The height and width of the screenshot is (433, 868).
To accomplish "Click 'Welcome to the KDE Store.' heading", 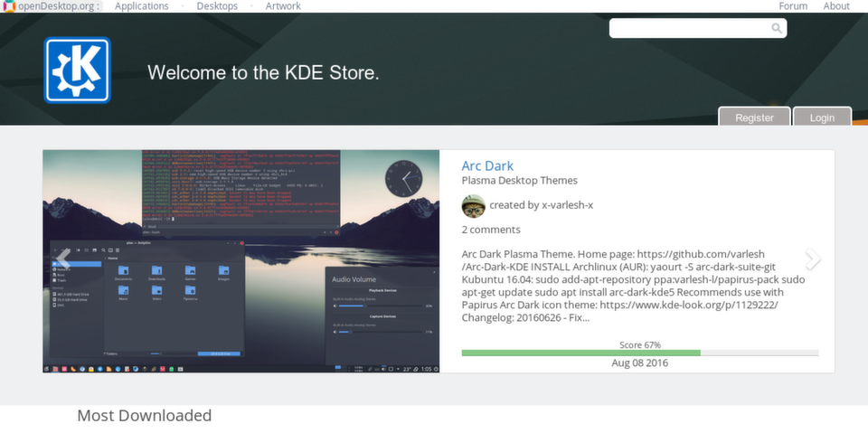I will click(x=263, y=72).
